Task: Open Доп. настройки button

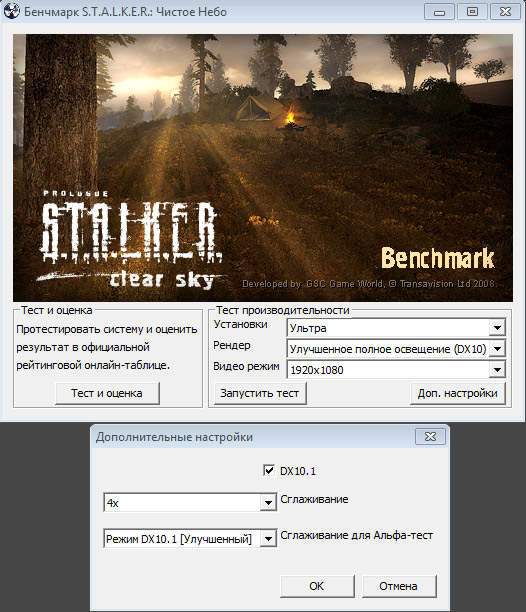Action: (x=458, y=393)
